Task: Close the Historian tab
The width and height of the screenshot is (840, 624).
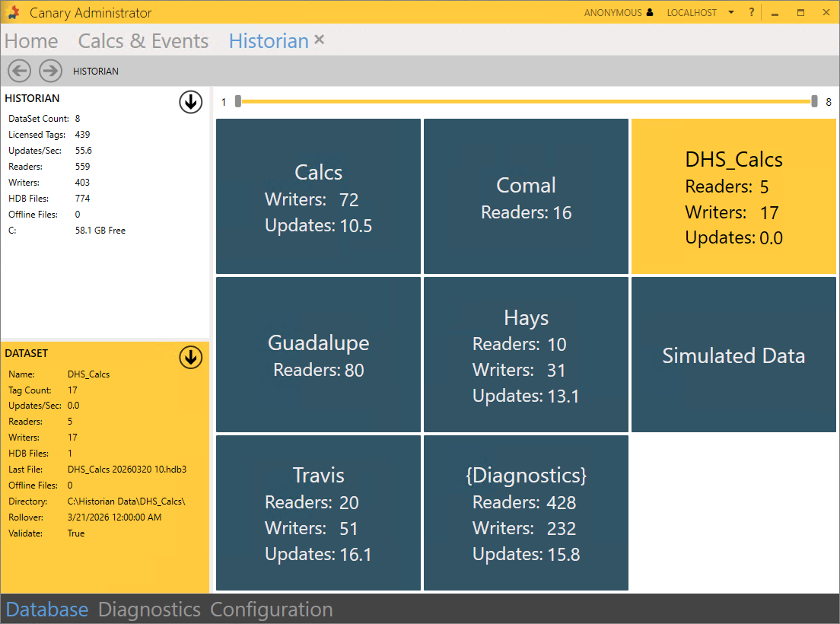Action: 320,40
